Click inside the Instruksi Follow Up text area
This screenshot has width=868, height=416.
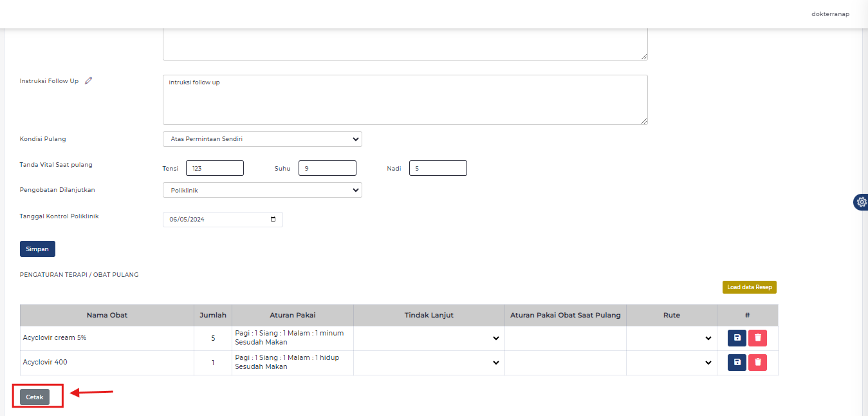tap(404, 99)
